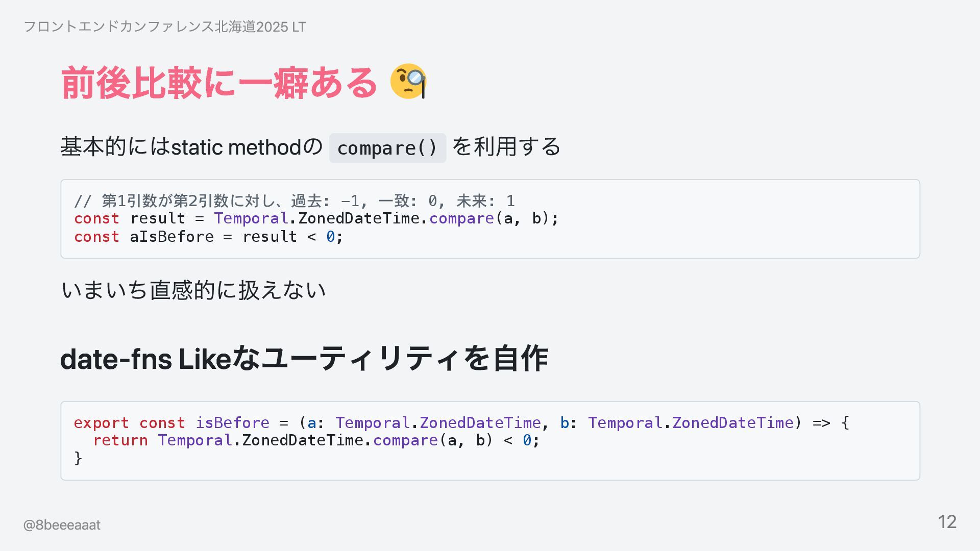Click the conference header フロントエンドカンファレンス北海道2025 LT
Viewport: 980px width, 551px height.
pos(165,27)
